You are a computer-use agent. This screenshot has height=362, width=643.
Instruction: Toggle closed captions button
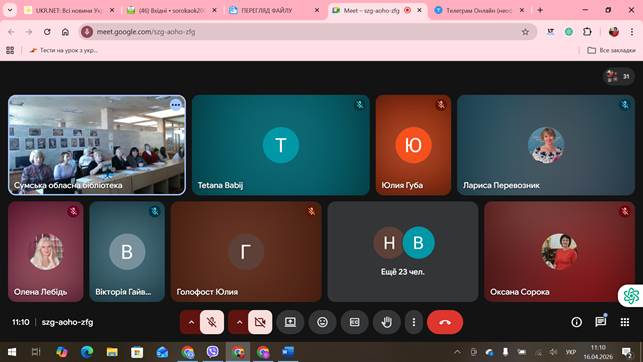coord(355,322)
